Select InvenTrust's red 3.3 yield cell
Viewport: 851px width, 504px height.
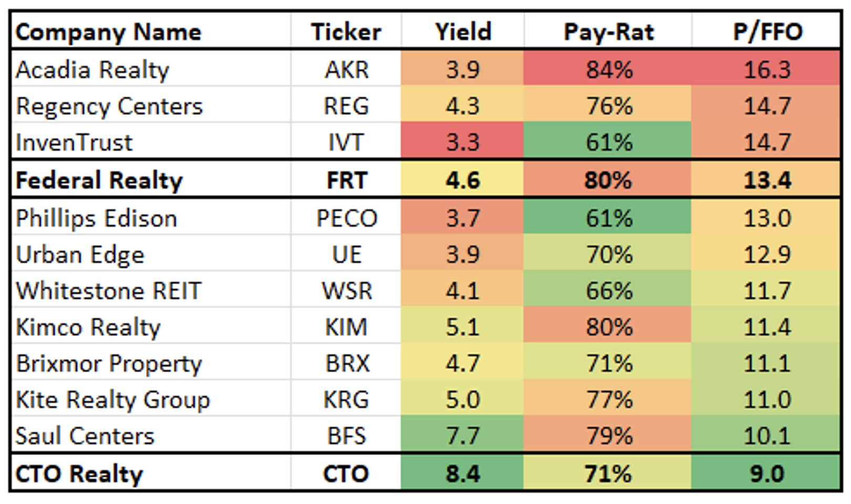463,142
